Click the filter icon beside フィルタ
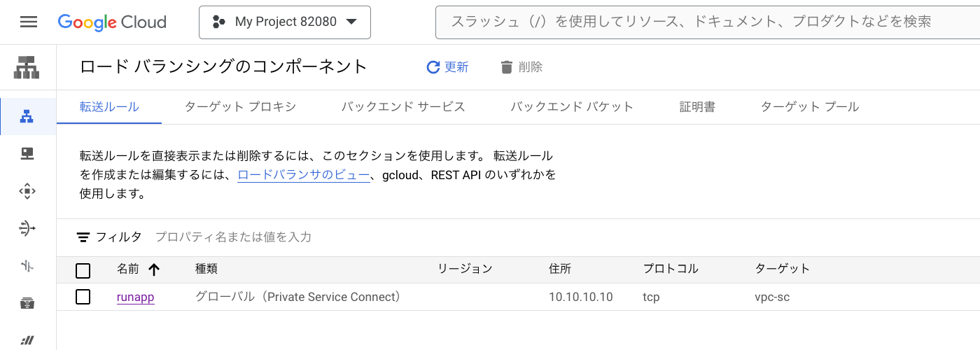This screenshot has width=980, height=350. [83, 237]
